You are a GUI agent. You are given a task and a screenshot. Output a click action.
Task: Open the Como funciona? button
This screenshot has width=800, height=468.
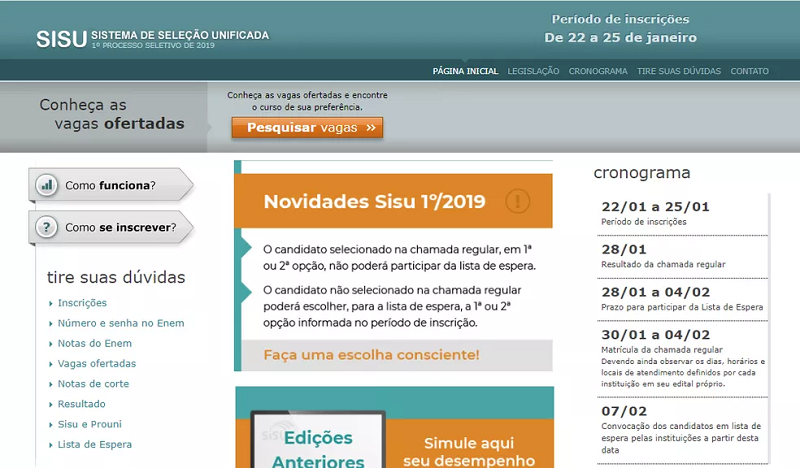pos(111,185)
